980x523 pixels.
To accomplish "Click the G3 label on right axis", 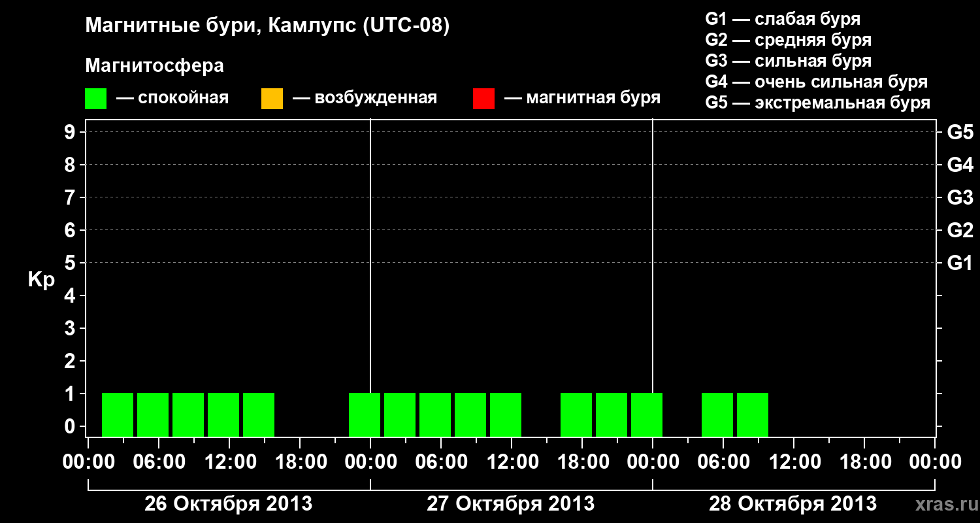I will pos(960,197).
